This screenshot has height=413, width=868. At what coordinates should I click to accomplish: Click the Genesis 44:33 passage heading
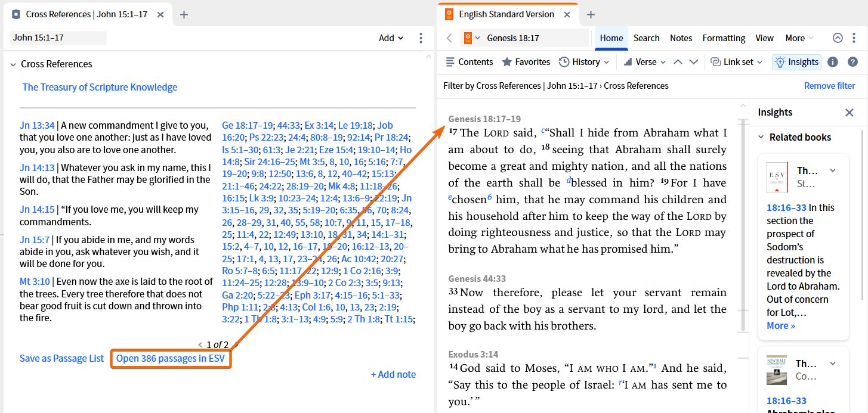(x=477, y=278)
